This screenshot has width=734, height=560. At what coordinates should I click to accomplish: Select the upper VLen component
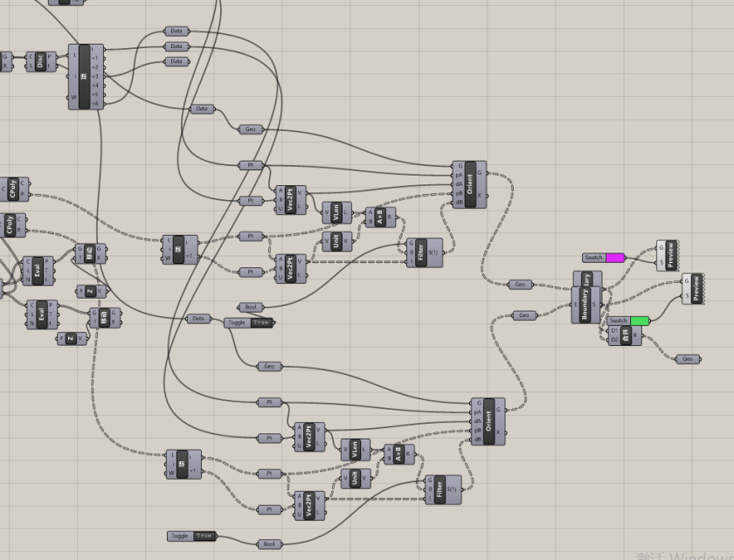tap(337, 212)
